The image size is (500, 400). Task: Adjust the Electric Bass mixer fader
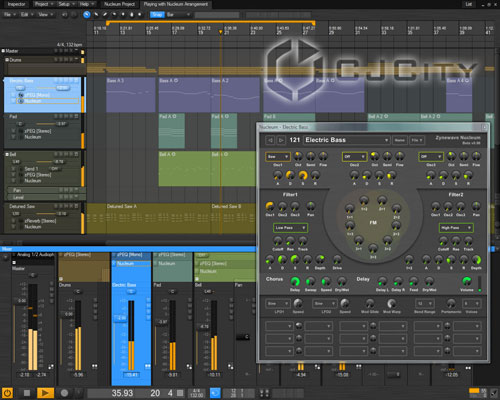[x=121, y=318]
